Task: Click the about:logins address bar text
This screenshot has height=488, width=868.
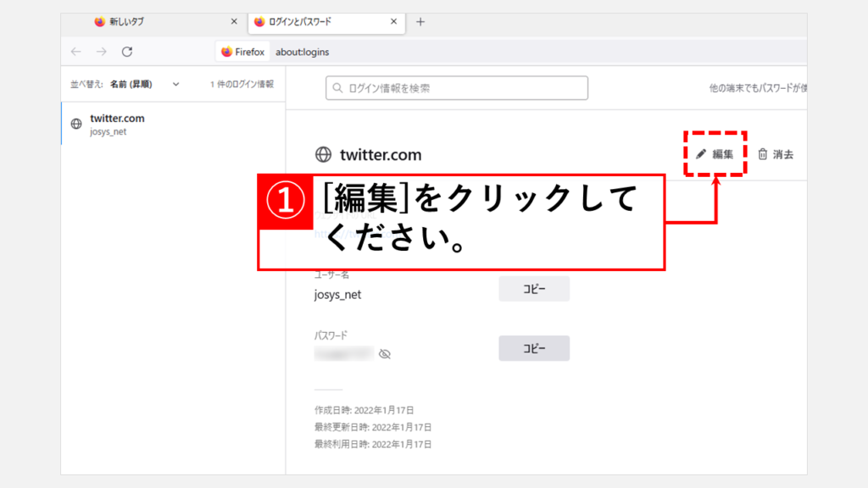Action: pyautogui.click(x=303, y=52)
